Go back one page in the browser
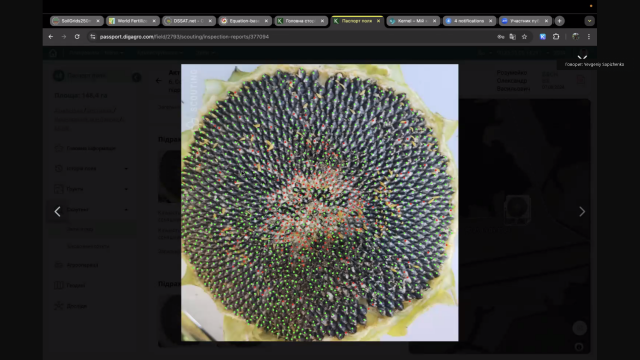 51,37
